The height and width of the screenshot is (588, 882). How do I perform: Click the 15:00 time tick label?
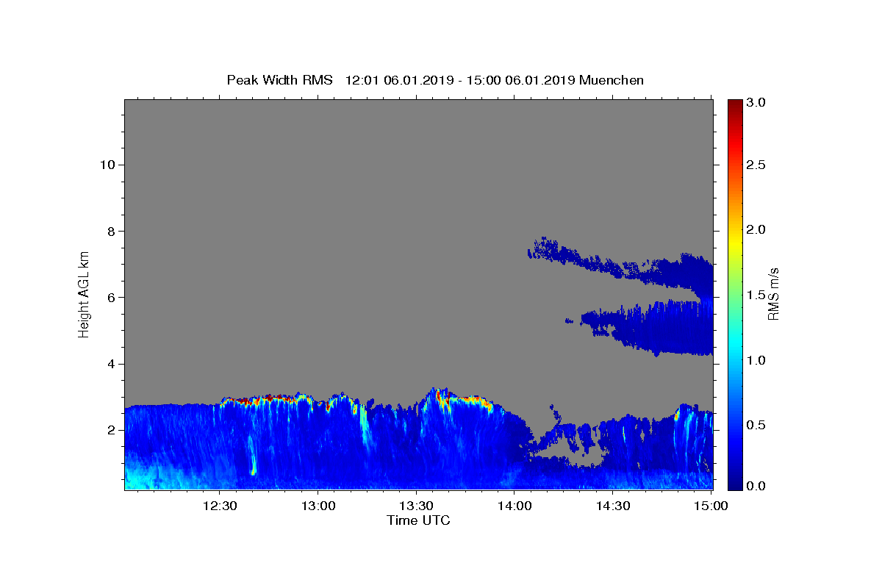click(x=711, y=506)
